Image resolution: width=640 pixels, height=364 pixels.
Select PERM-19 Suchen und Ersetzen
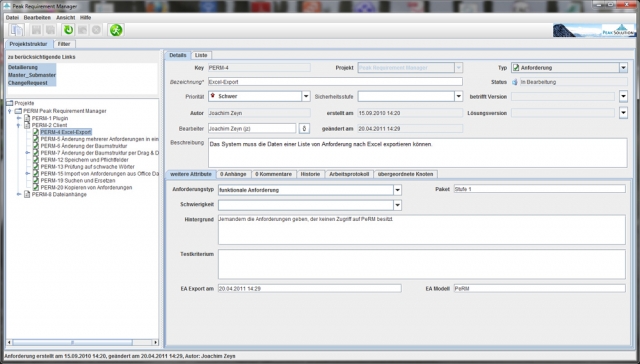[x=78, y=180]
